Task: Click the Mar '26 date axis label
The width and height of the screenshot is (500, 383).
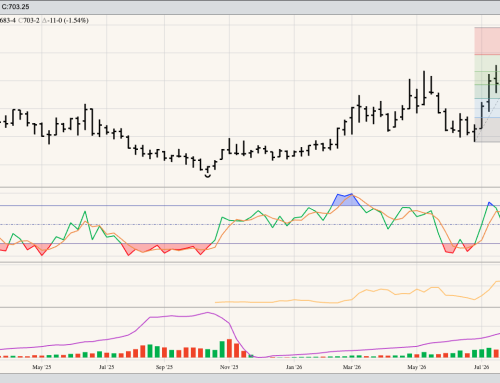Action: pos(352,367)
